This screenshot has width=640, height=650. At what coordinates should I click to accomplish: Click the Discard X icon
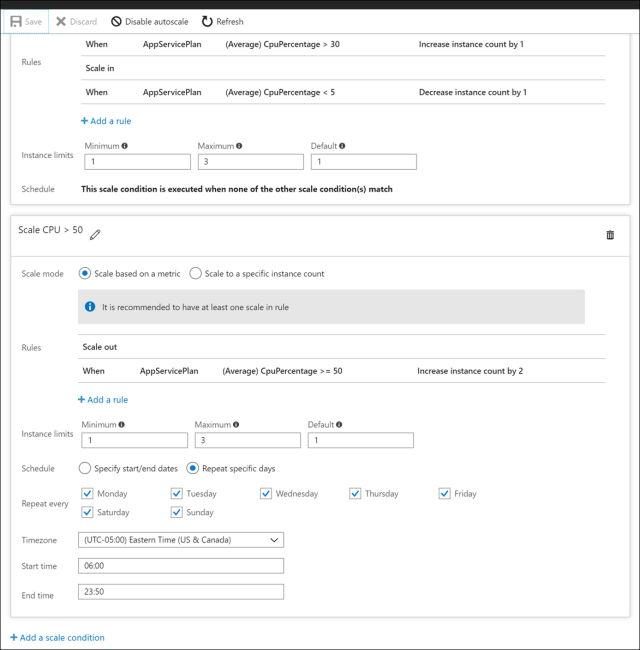click(x=61, y=21)
